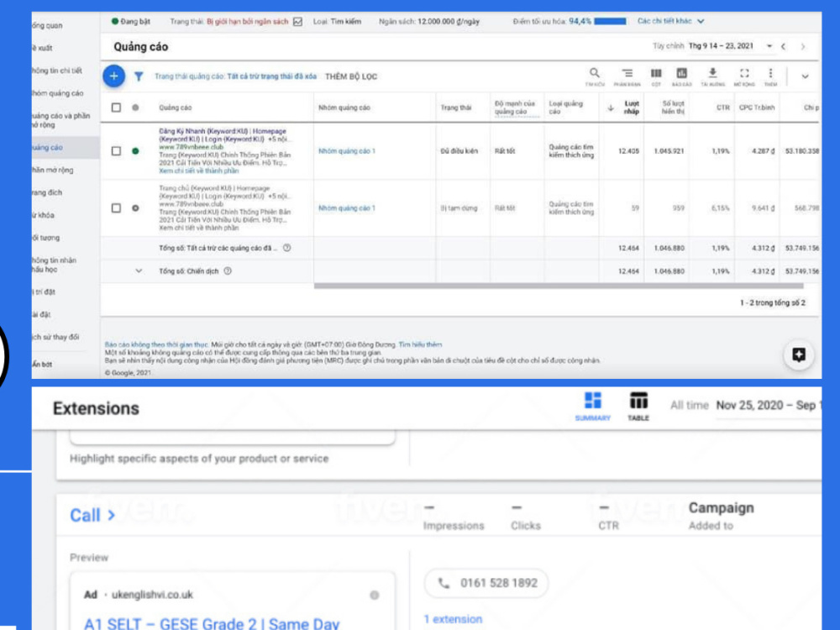The width and height of the screenshot is (840, 630).
Task: Expand Các chi tiết khác dropdown
Action: [x=670, y=21]
